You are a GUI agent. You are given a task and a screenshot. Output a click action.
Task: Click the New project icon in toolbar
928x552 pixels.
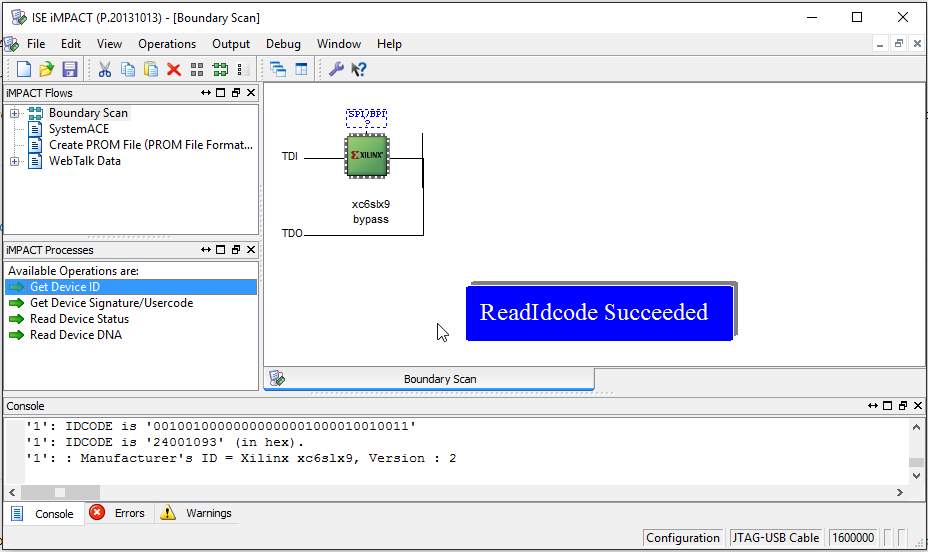click(24, 69)
